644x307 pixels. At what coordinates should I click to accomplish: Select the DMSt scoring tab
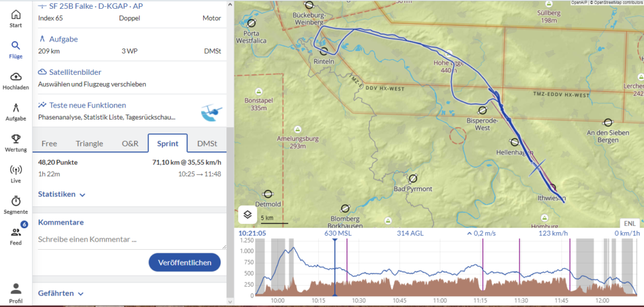point(207,143)
